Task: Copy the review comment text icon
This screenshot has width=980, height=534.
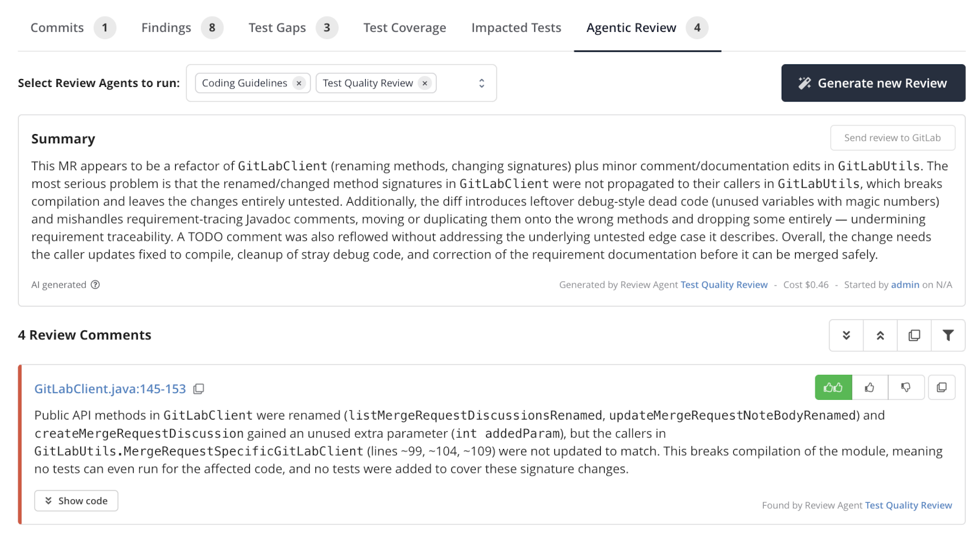Action: pyautogui.click(x=942, y=388)
